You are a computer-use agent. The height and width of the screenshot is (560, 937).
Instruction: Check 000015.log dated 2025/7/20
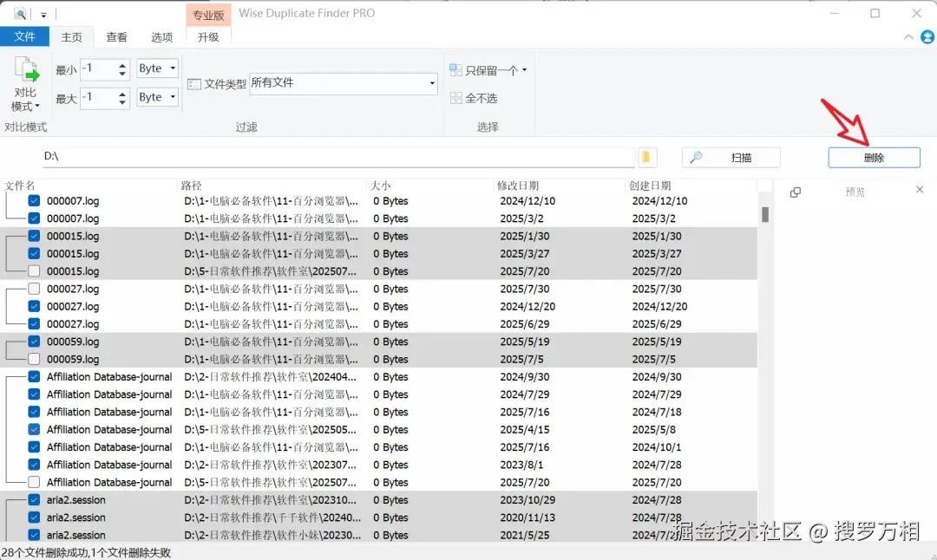click(x=34, y=271)
